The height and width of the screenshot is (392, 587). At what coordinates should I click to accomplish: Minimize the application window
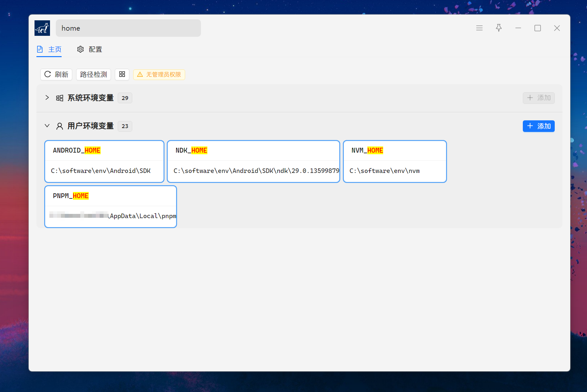click(x=518, y=28)
